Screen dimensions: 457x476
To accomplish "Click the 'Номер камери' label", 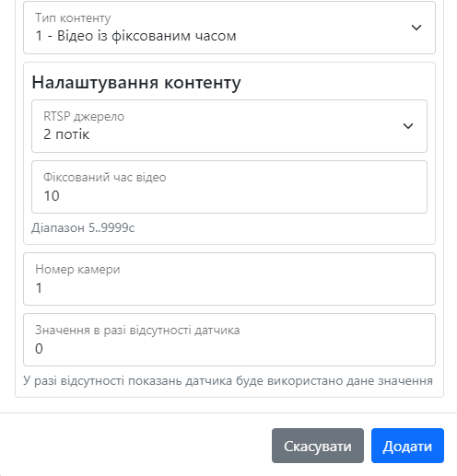I will coord(77,270).
